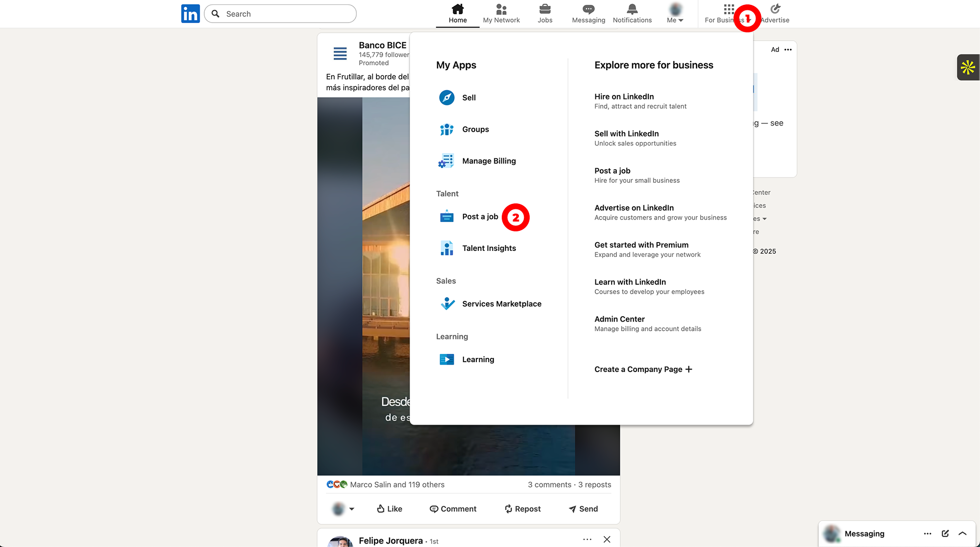Image resolution: width=980 pixels, height=547 pixels.
Task: Click the Search input field
Action: (280, 14)
